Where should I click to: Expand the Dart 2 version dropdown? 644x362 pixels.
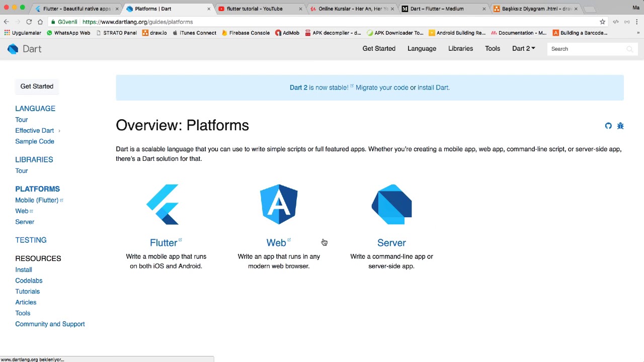(x=523, y=49)
